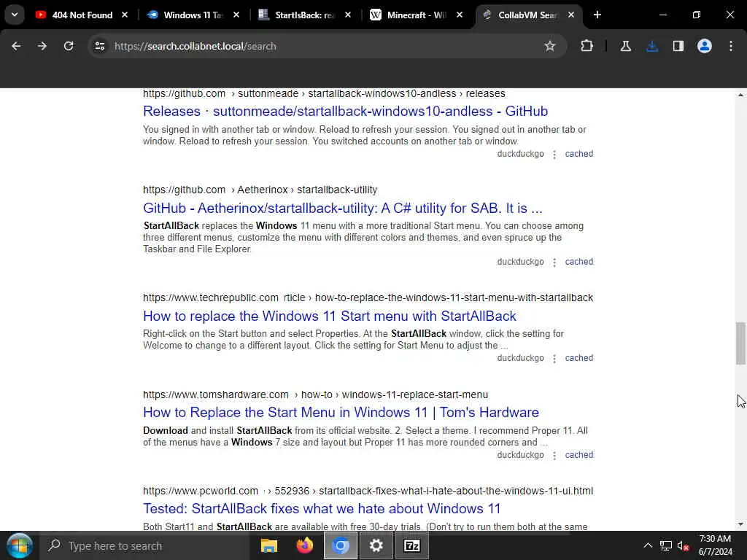Screen dimensions: 747x560
Task: Click the muted volume tray icon
Action: pos(683,545)
